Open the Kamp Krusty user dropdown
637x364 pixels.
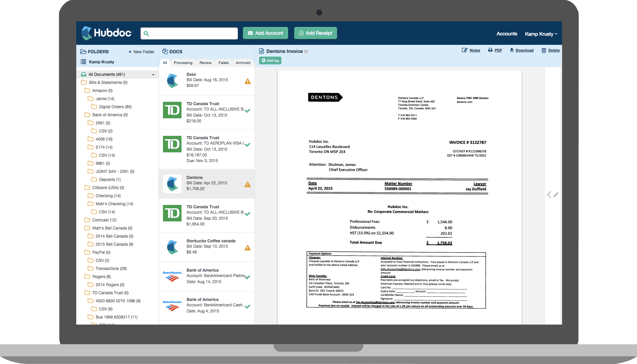point(541,34)
